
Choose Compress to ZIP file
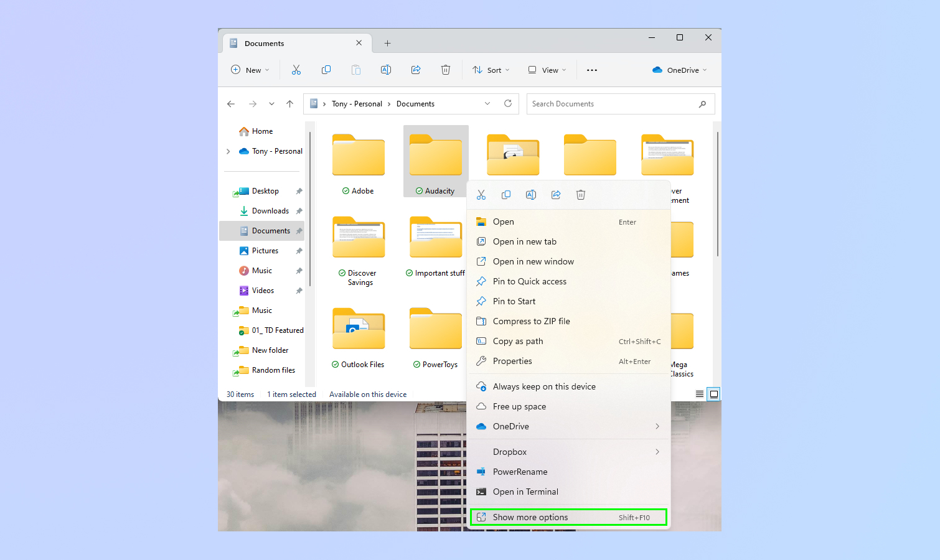(569, 321)
